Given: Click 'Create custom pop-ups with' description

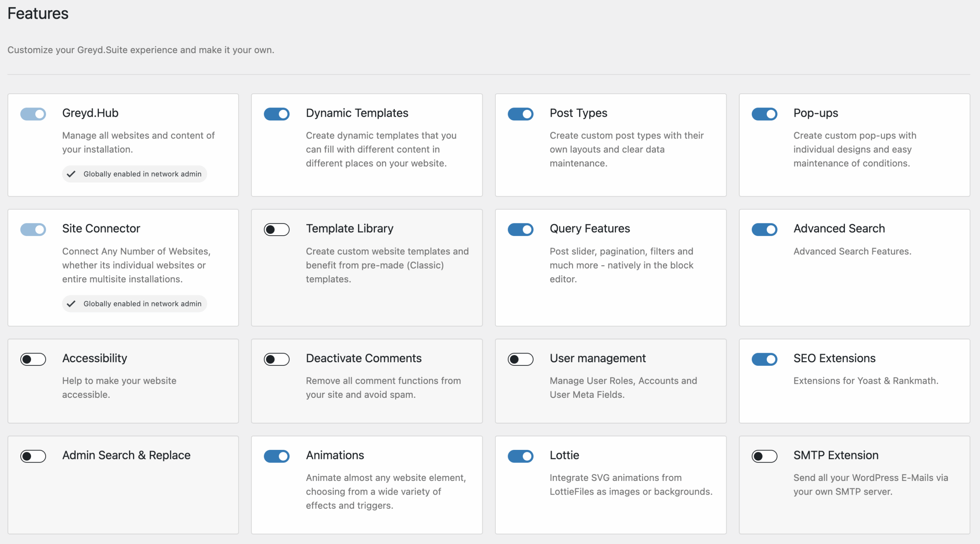Looking at the screenshot, I should tap(855, 150).
